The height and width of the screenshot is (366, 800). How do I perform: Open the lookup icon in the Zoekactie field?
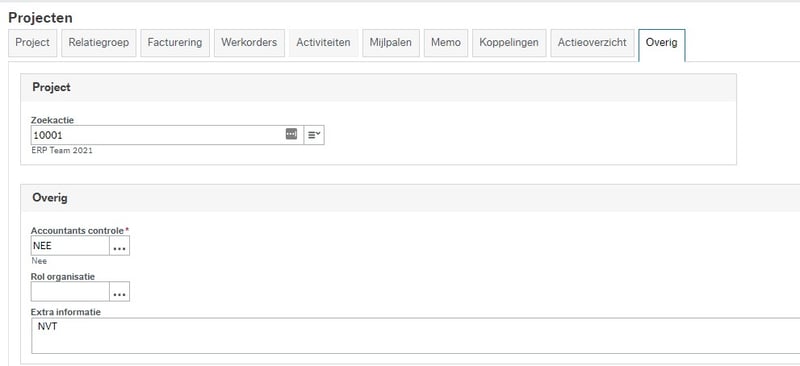291,134
